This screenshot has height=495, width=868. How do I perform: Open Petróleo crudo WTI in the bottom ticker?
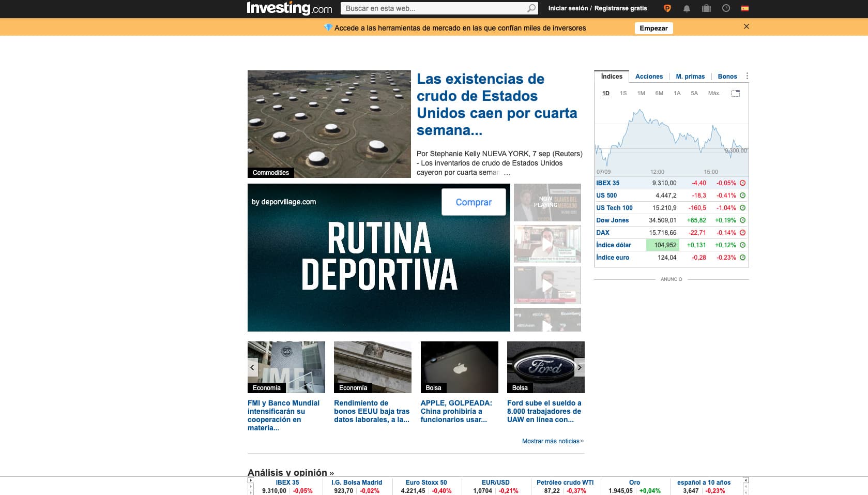(x=565, y=483)
